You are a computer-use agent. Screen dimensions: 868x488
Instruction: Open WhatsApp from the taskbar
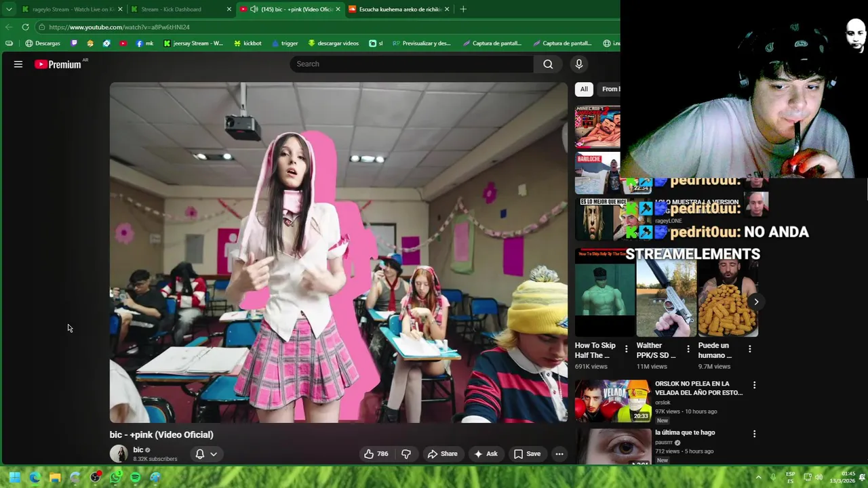(115, 477)
